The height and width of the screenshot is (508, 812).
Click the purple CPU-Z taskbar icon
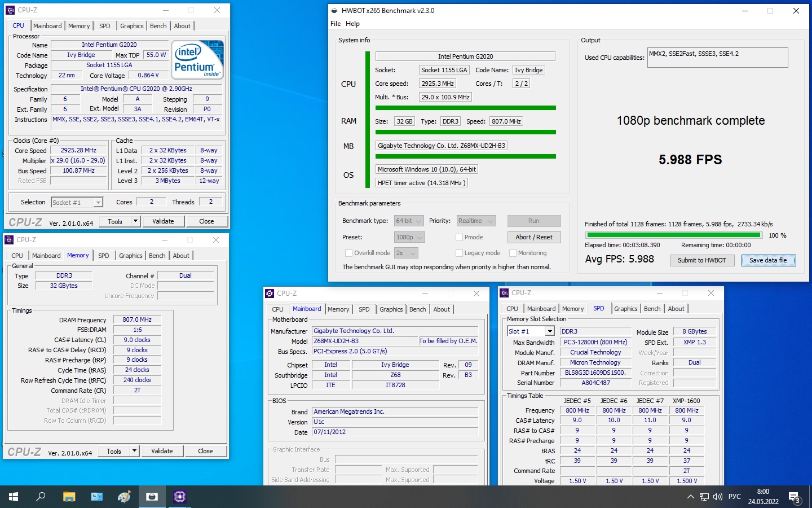(179, 497)
